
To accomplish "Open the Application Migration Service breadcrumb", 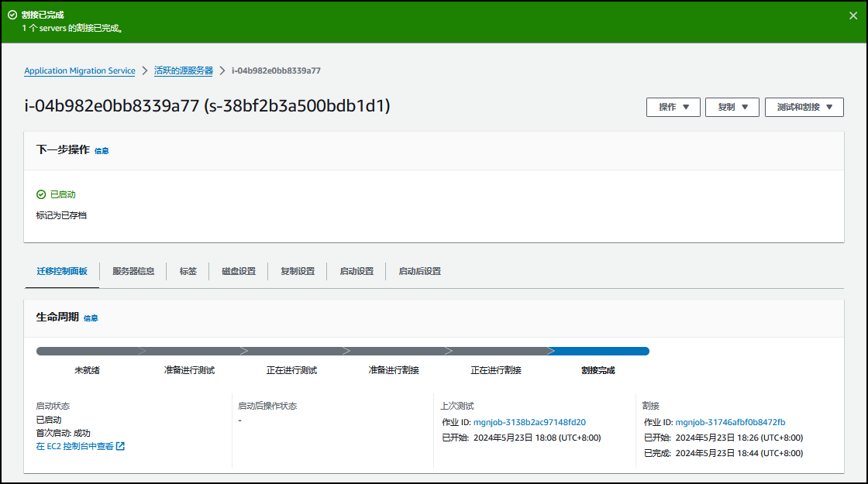I will [80, 70].
